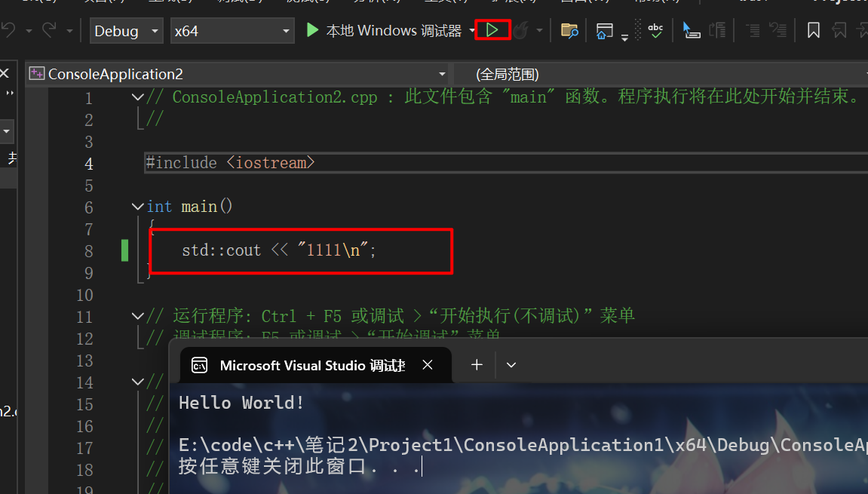Open the ConsoleApplication2 project scope dropdown
Viewport: 868px width, 494px height.
[x=237, y=74]
